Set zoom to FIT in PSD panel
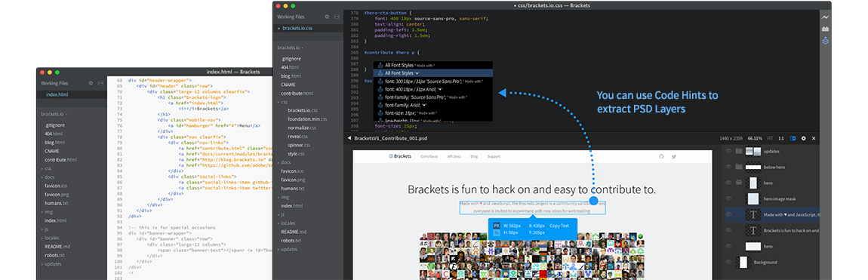The height and width of the screenshot is (280, 868). click(771, 138)
